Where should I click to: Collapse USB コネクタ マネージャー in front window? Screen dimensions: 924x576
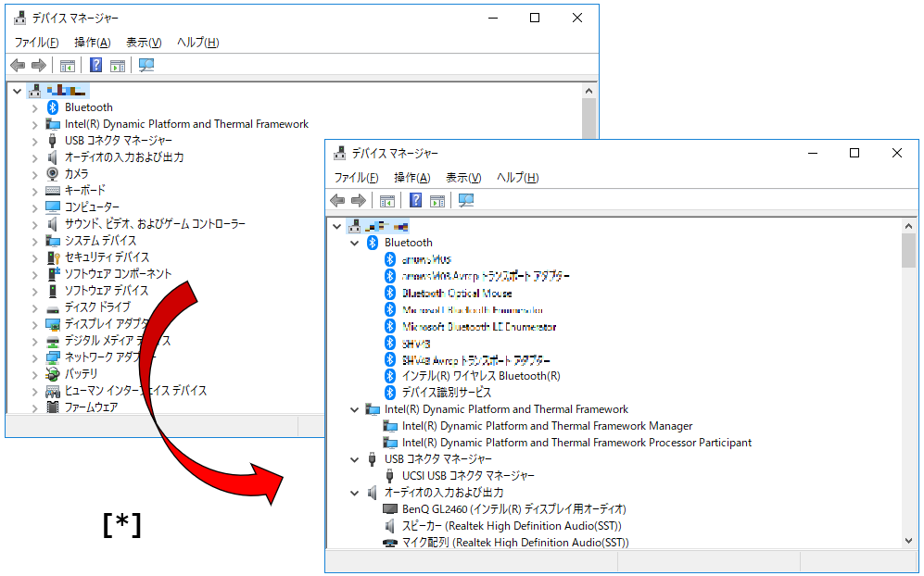[355, 459]
